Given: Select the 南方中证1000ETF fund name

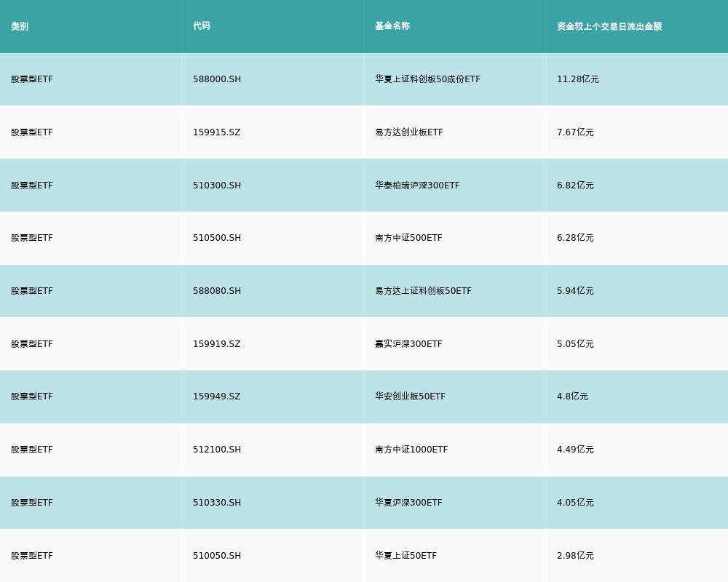Looking at the screenshot, I should pyautogui.click(x=411, y=450).
